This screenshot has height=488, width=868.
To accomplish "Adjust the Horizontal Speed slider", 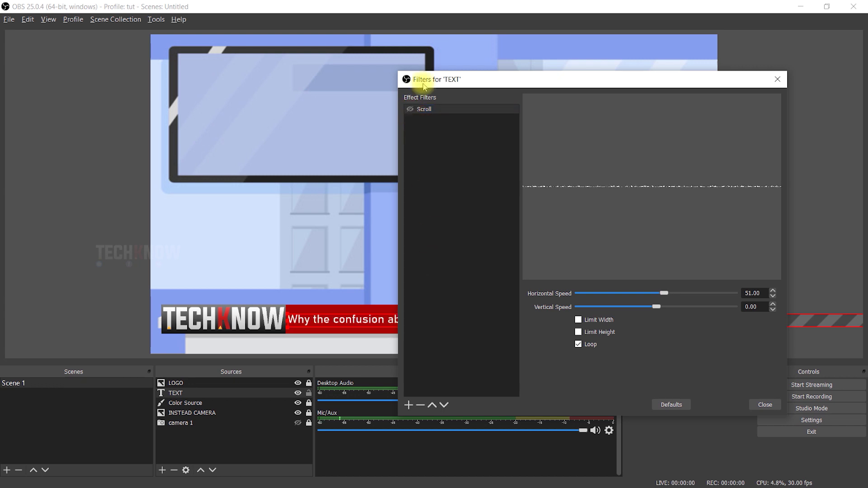I will pyautogui.click(x=664, y=293).
